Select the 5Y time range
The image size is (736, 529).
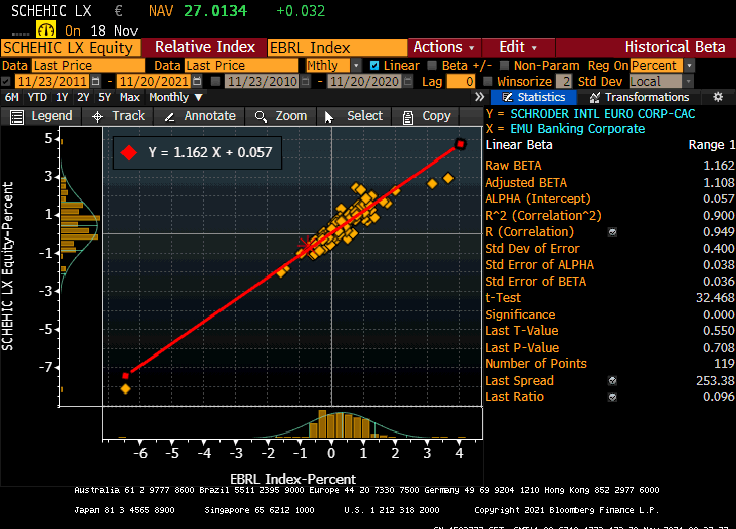[x=105, y=98]
